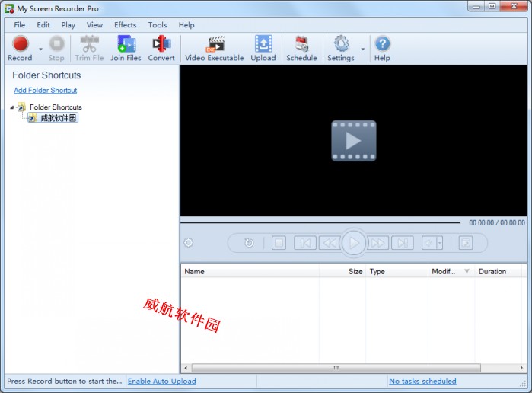Expand the Settings dropdown arrow
The width and height of the screenshot is (532, 393).
[363, 49]
